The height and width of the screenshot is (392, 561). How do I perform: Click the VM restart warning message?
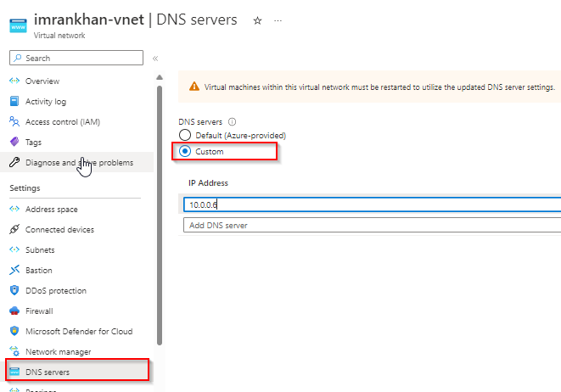click(379, 87)
